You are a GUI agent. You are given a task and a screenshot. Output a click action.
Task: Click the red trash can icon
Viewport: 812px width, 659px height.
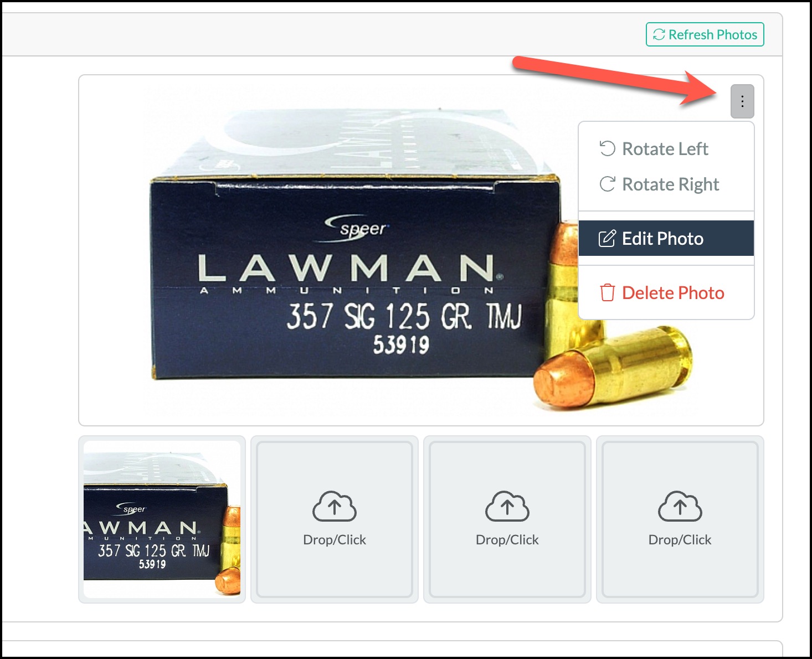(x=608, y=292)
